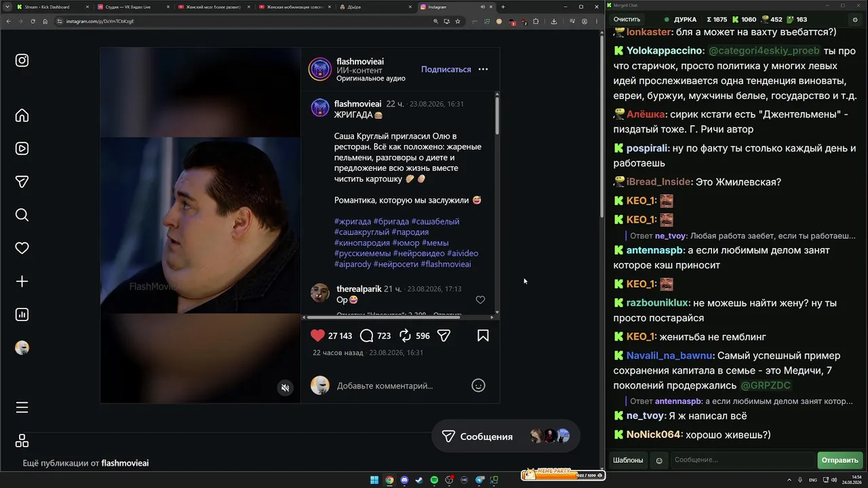Click the Instagram page vertical scrollbar
The height and width of the screenshot is (488, 868).
601,125
